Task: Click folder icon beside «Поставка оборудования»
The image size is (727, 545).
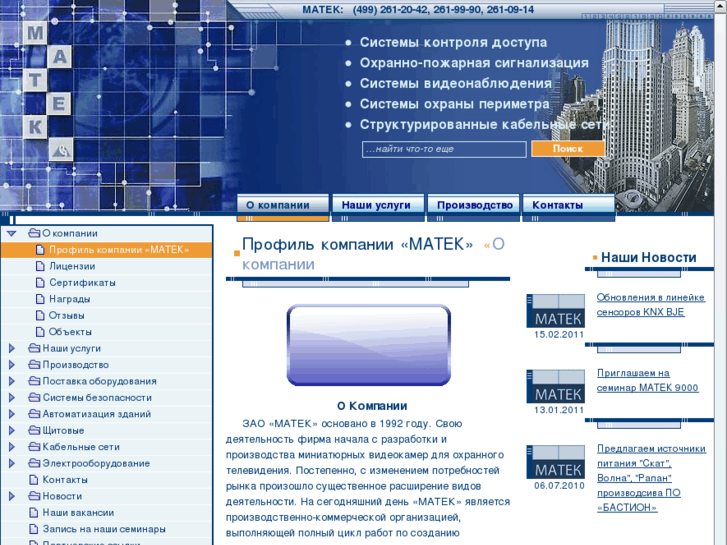Action: [x=34, y=381]
